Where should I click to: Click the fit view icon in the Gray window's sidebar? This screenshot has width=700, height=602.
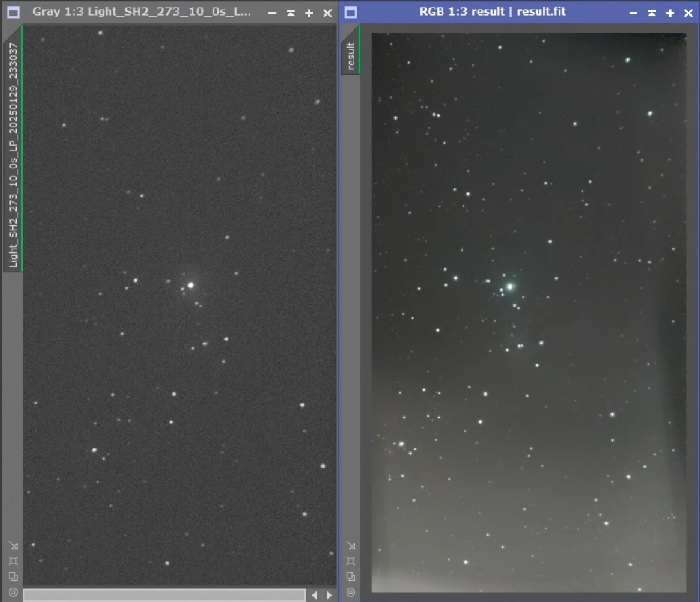[x=14, y=561]
